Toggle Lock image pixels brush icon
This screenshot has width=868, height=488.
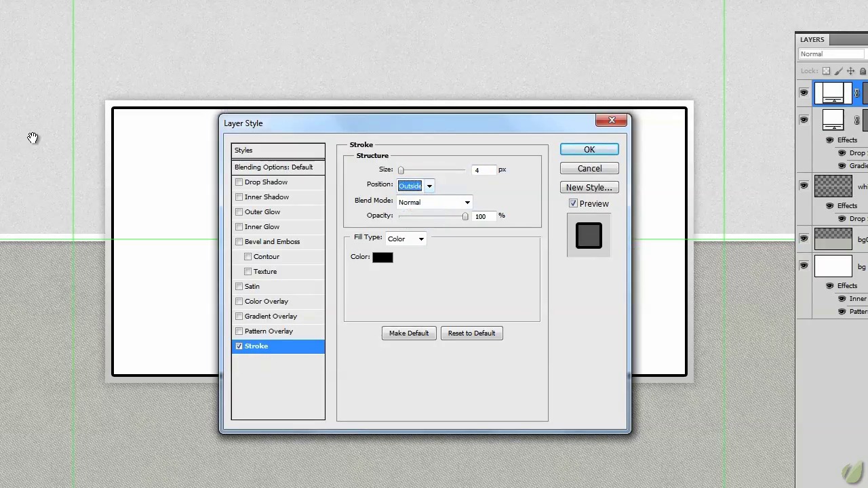pos(838,71)
